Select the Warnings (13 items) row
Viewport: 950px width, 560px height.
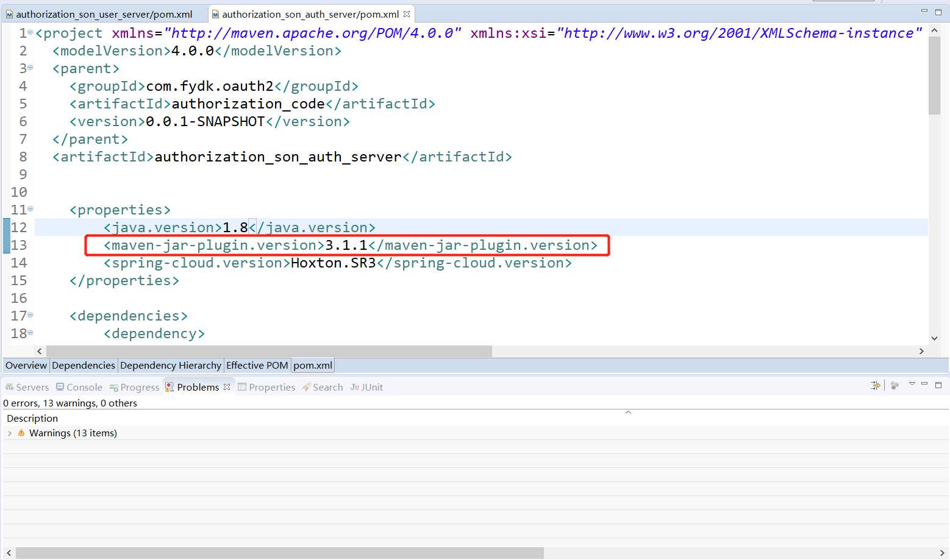[x=475, y=433]
